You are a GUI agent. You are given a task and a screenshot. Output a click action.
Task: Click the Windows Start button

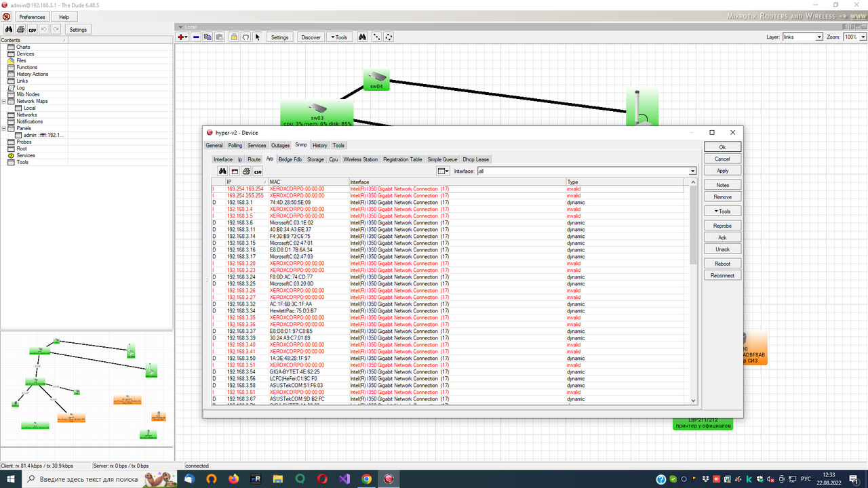[11, 479]
